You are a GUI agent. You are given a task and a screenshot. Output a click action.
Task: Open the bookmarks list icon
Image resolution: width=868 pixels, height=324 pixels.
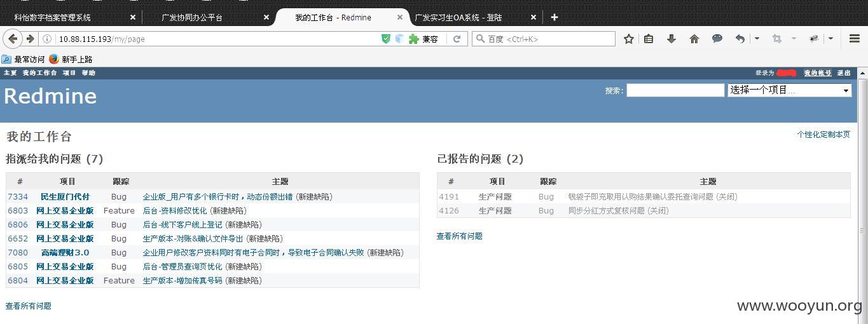tap(649, 39)
